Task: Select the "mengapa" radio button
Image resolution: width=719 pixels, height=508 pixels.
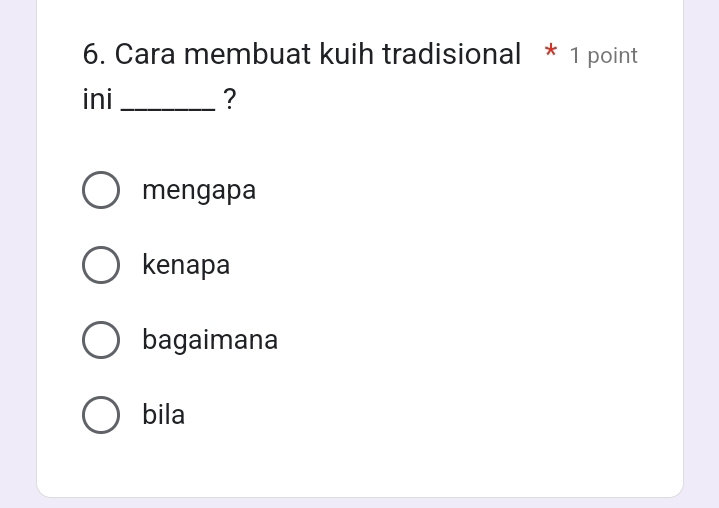Action: 100,190
